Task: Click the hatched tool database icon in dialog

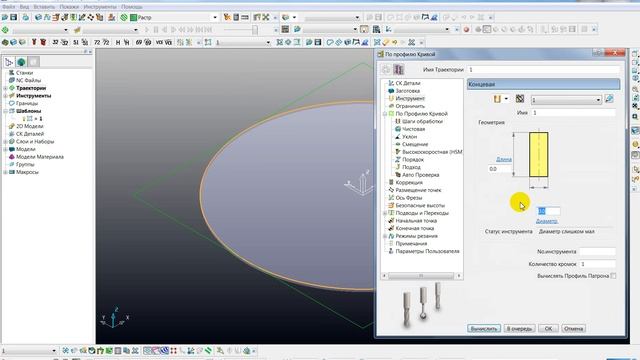Action: coord(520,99)
